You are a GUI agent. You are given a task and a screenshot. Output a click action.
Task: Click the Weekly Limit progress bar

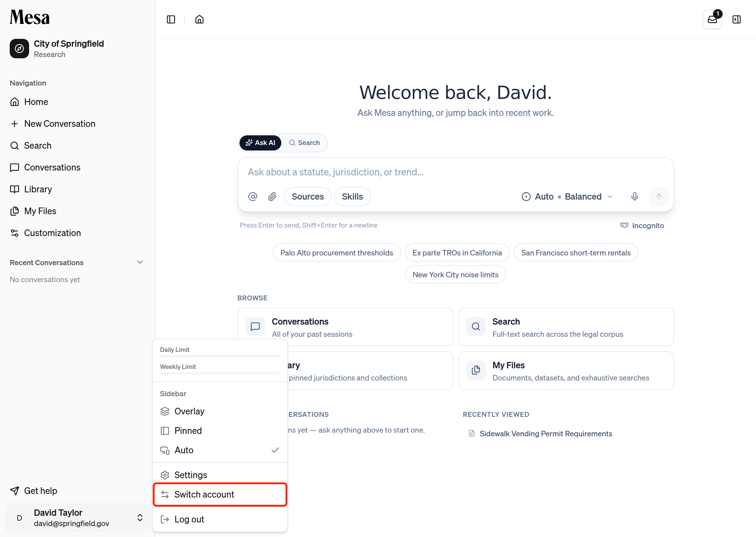click(220, 373)
